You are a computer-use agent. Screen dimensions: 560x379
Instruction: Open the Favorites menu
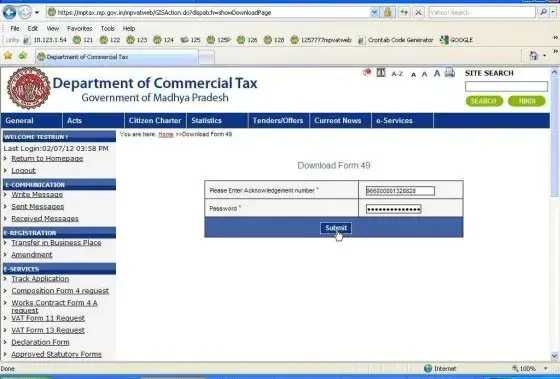coord(80,29)
